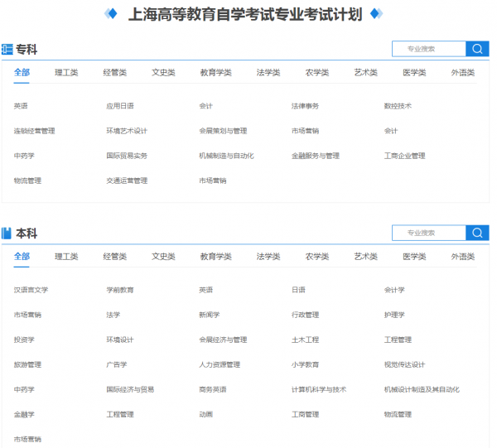Screen dimensions: 497x448
Task: Open 会展策划与管理 major link
Action: tap(223, 131)
